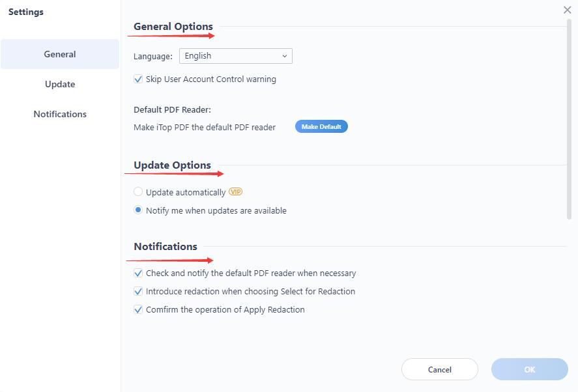Image resolution: width=578 pixels, height=392 pixels.
Task: Click the VIP badge beside Update automatically
Action: click(235, 192)
